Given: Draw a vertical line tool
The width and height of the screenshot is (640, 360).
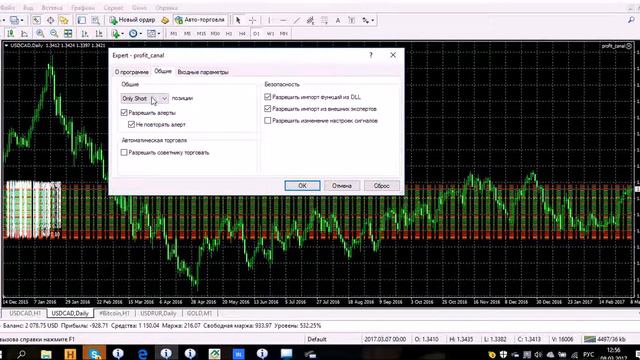Looking at the screenshot, I should (269, 20).
